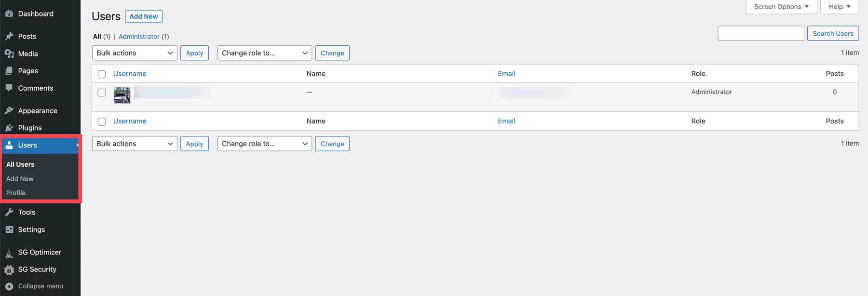
Task: Click the Posts pushpin icon
Action: (x=9, y=36)
